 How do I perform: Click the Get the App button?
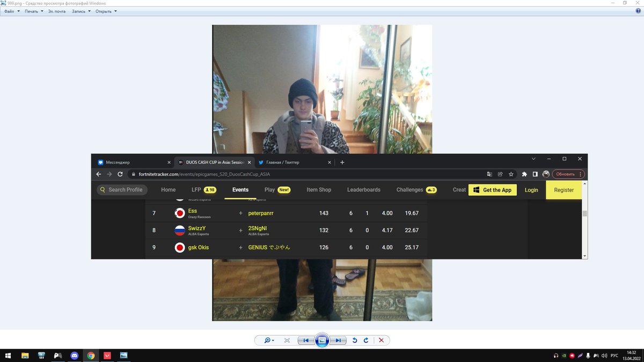493,190
